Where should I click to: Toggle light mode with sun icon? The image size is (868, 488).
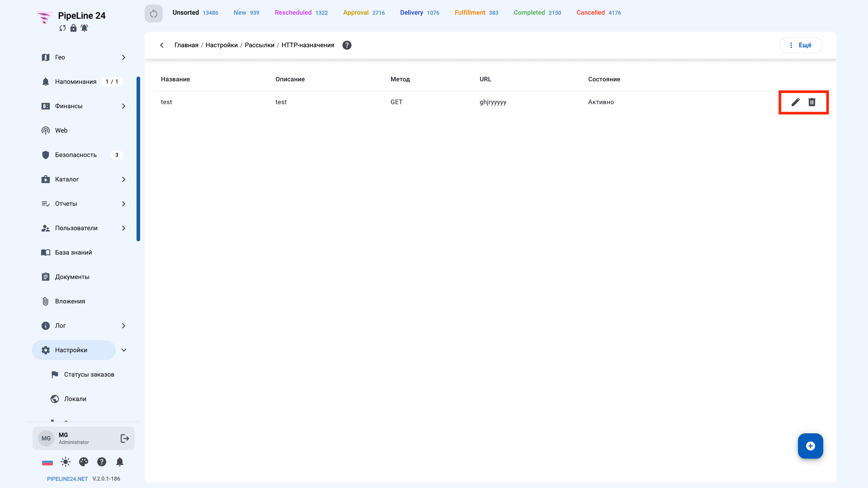click(x=65, y=462)
